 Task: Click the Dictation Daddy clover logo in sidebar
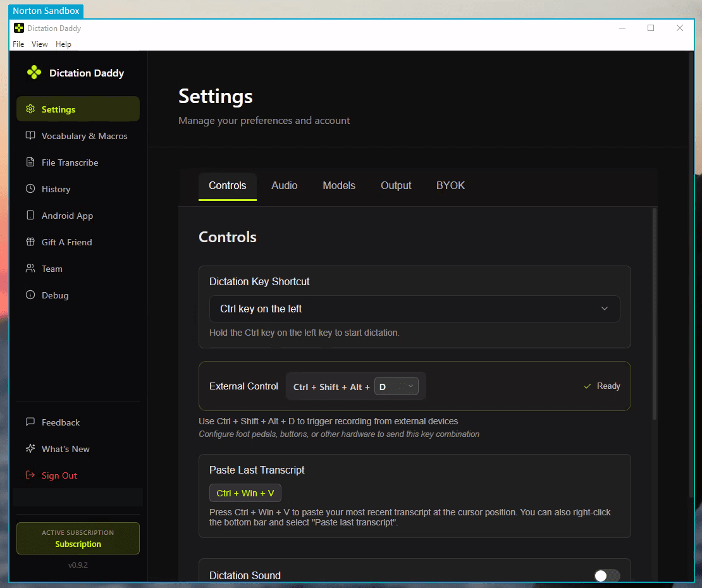pyautogui.click(x=34, y=73)
